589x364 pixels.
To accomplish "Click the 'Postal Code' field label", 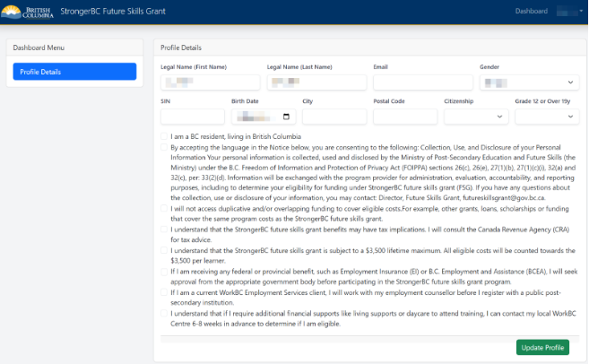I will (389, 101).
